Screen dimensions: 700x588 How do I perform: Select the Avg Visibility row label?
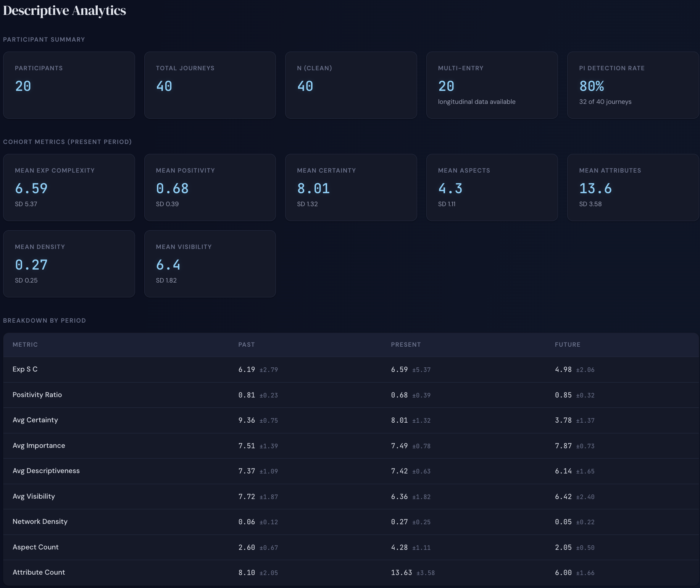[34, 496]
